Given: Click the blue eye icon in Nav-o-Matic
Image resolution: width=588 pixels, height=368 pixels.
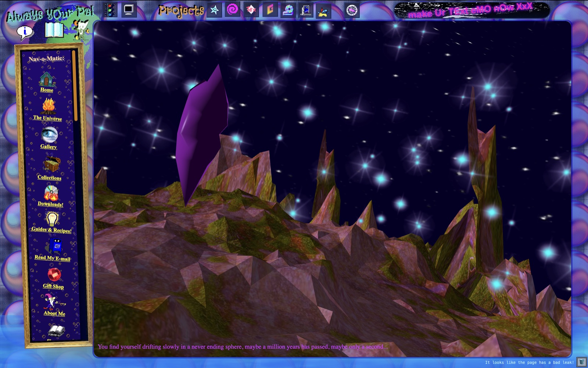Looking at the screenshot, I should (49, 135).
